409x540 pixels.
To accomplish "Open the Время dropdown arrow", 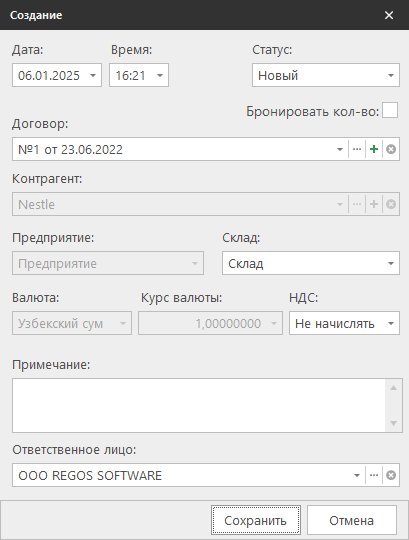I will pos(160,75).
